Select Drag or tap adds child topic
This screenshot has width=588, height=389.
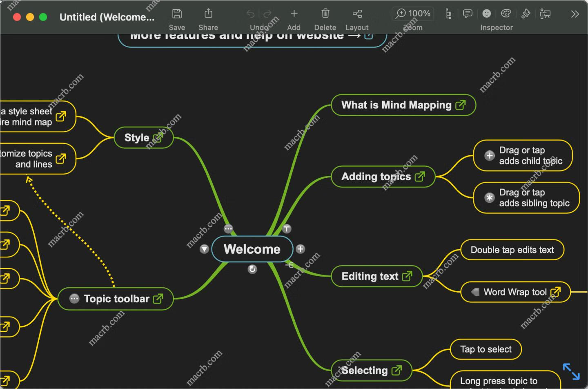pyautogui.click(x=523, y=156)
